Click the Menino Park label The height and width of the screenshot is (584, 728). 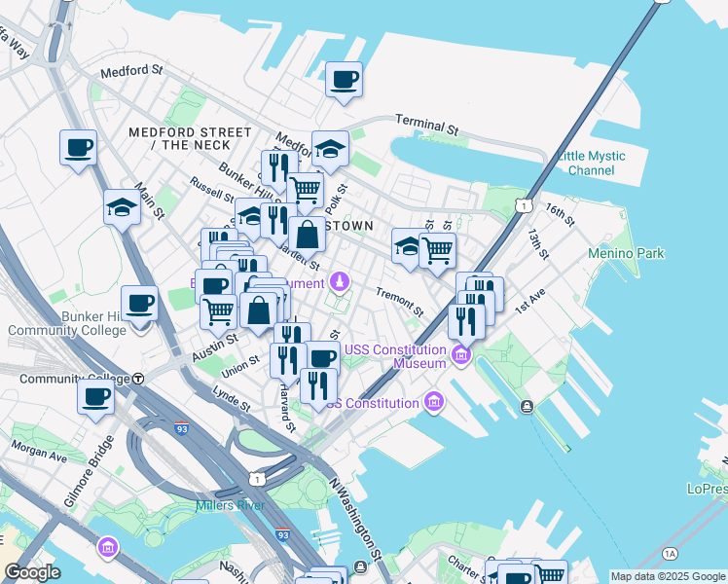coord(626,254)
